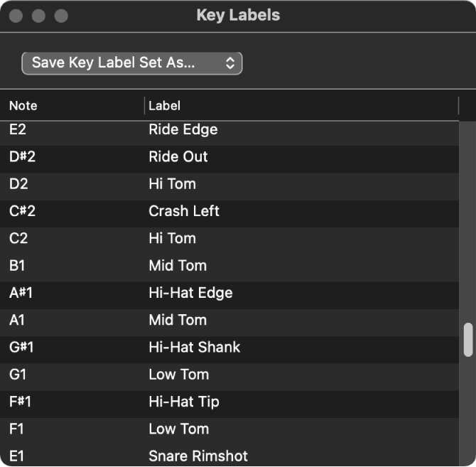Select the Hi-Hat Tip label
Viewport: 476px width, 467px height.
tap(184, 402)
